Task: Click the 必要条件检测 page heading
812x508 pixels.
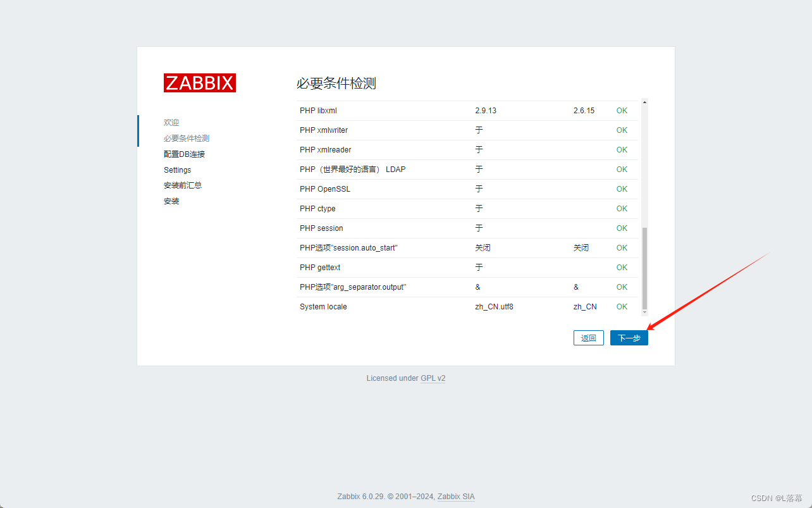Action: pos(336,84)
